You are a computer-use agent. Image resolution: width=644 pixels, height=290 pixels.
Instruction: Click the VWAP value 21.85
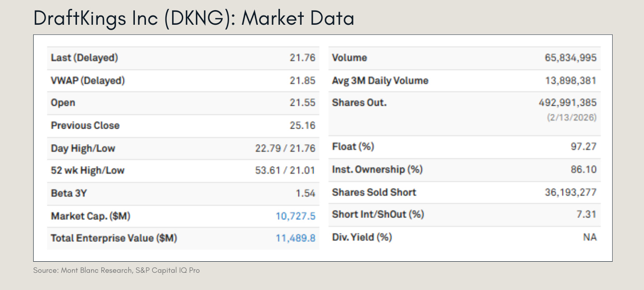[x=303, y=81]
